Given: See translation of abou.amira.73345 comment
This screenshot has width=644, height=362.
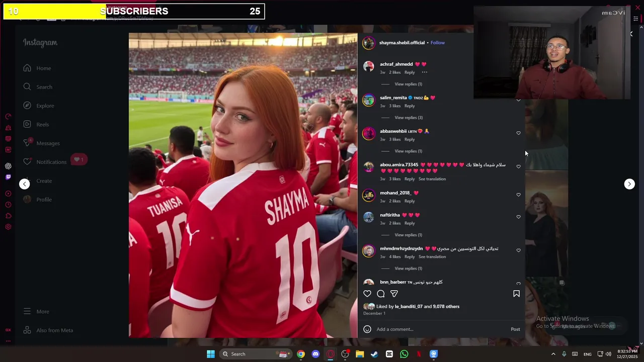Looking at the screenshot, I should pos(432,179).
